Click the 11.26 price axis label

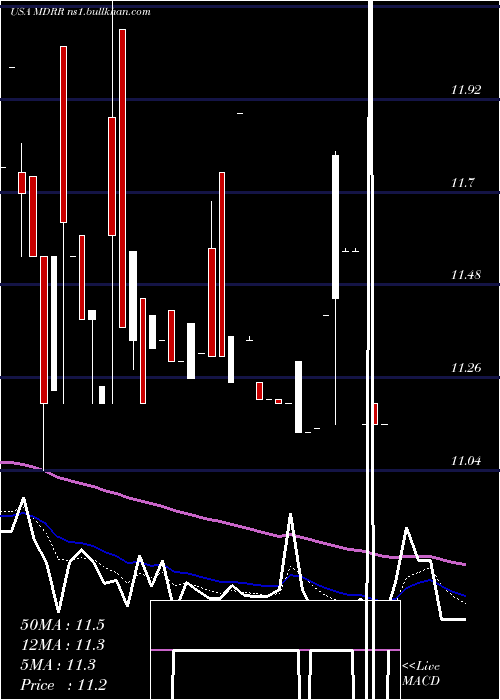coord(466,368)
